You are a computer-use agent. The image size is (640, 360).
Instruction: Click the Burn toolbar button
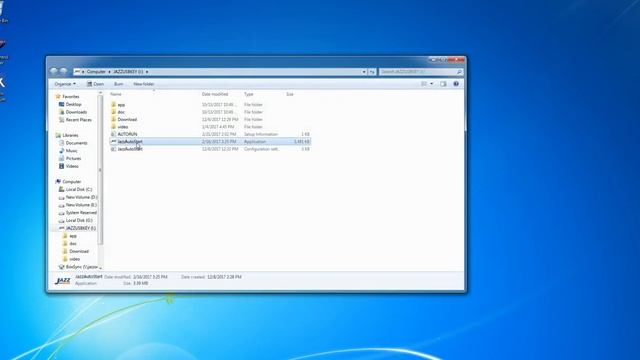click(x=118, y=84)
